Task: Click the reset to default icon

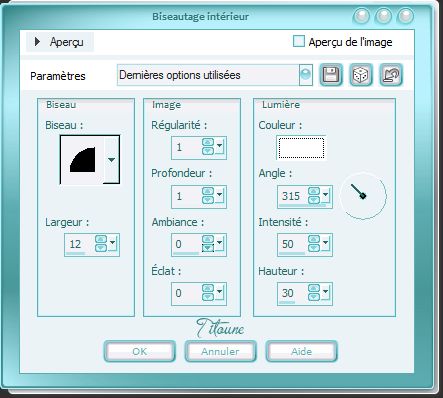Action: click(x=391, y=75)
